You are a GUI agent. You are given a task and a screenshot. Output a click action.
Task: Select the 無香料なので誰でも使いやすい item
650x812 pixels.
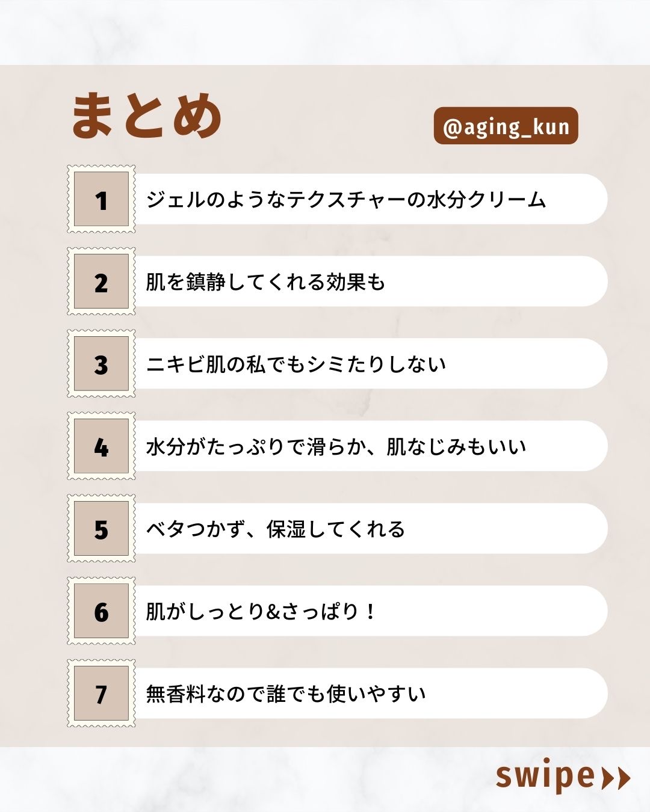pos(286,694)
